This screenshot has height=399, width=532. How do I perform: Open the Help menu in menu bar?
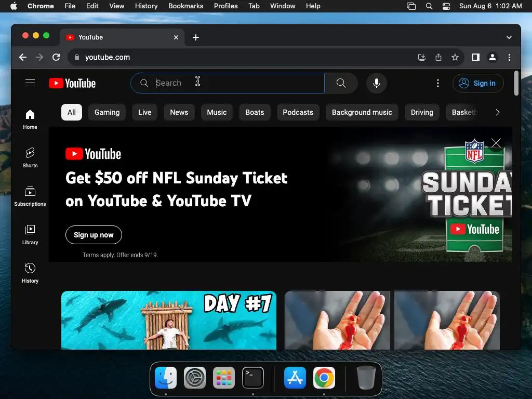[x=313, y=6]
